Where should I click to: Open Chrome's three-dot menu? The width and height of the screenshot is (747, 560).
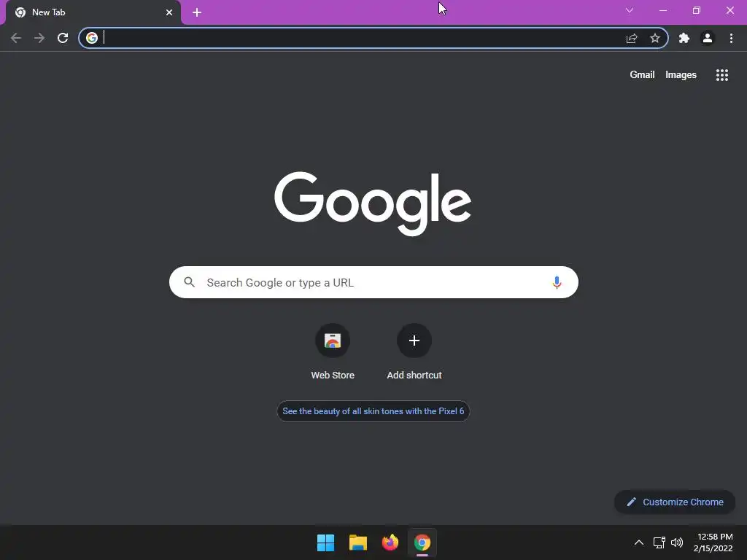[731, 38]
